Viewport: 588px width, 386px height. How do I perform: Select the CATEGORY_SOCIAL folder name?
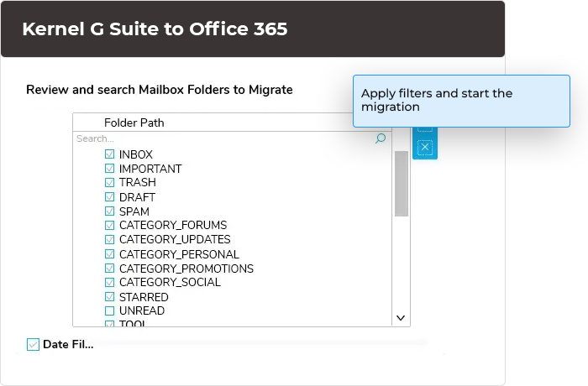coord(170,282)
